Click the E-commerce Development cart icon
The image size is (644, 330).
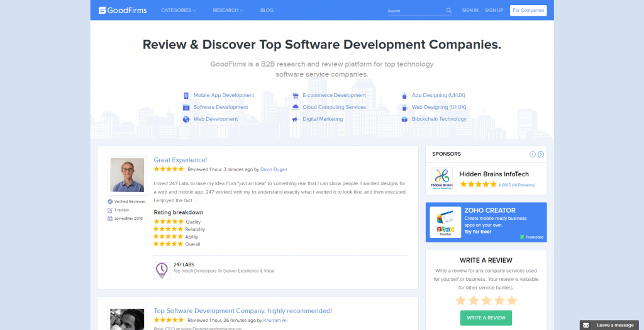pos(296,96)
